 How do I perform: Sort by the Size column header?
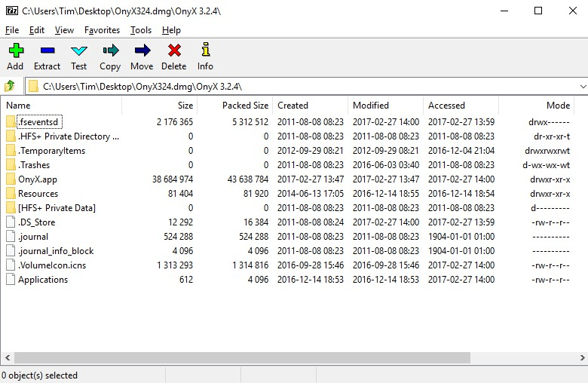(x=160, y=106)
